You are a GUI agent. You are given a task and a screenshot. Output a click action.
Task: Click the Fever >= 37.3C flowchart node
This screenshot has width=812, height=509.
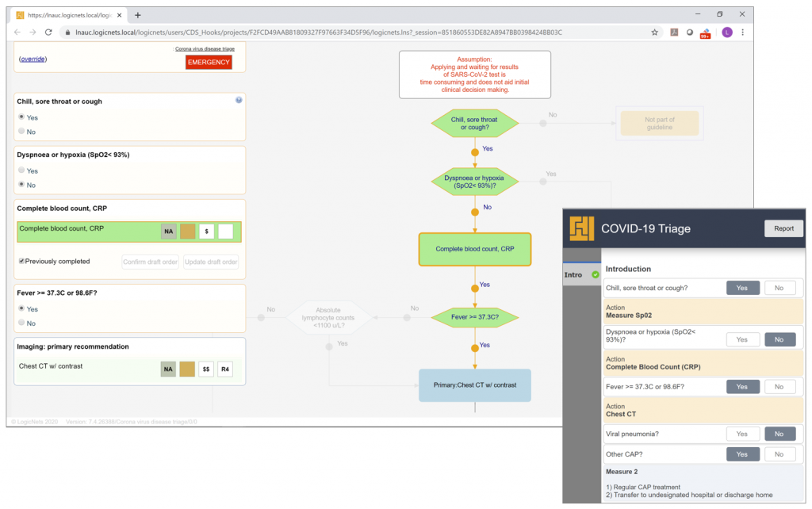click(x=474, y=318)
